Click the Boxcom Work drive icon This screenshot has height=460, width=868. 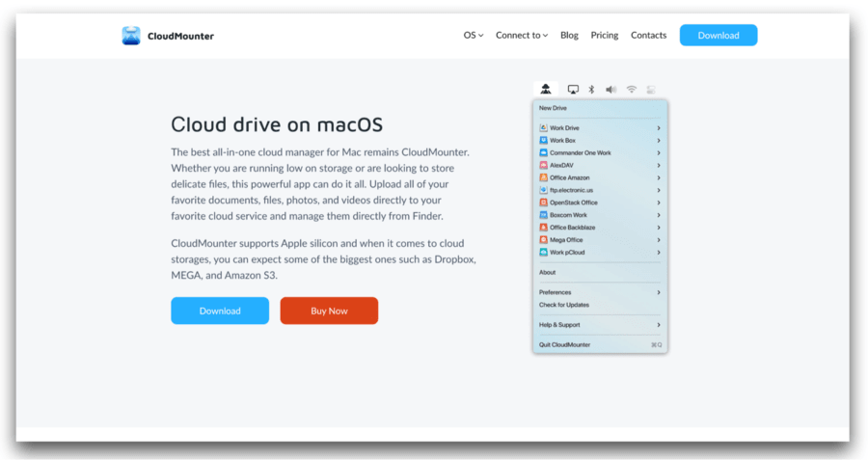pos(544,215)
